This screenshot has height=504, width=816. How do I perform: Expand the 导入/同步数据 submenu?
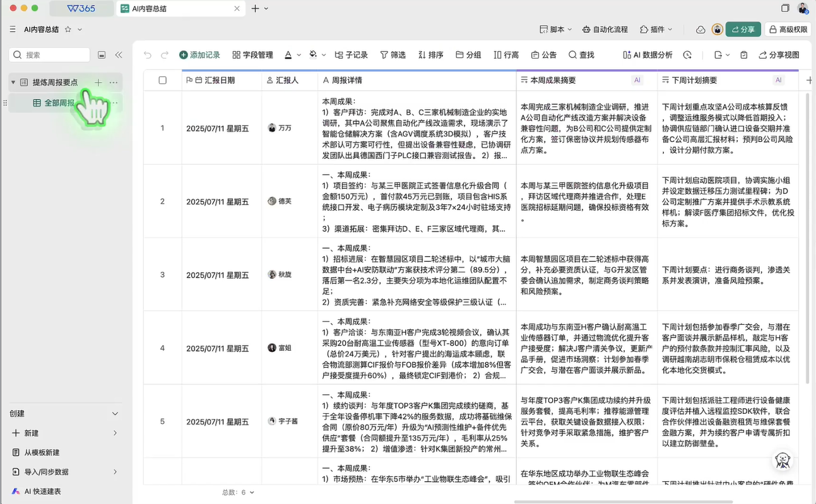tap(115, 472)
